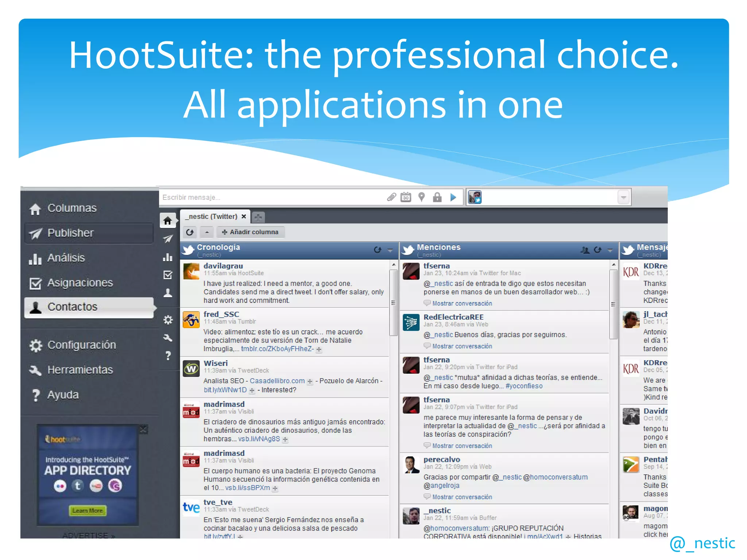Viewport: 747px width, 560px height.
Task: Open the #yoconfieso hashtag
Action: click(x=524, y=386)
